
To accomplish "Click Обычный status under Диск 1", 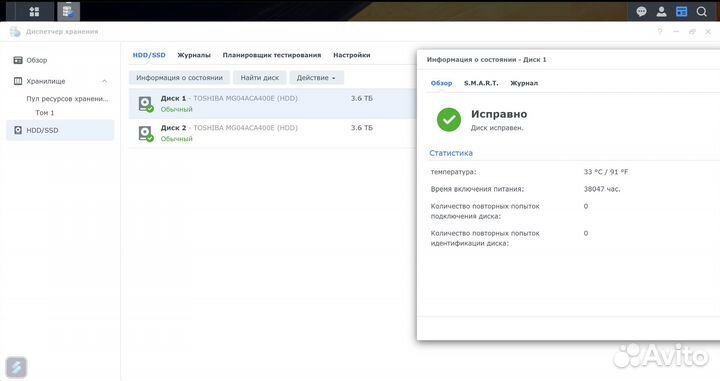I will pyautogui.click(x=176, y=109).
